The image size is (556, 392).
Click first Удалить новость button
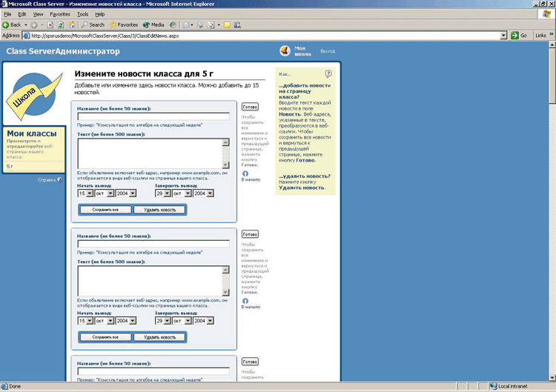coord(159,210)
